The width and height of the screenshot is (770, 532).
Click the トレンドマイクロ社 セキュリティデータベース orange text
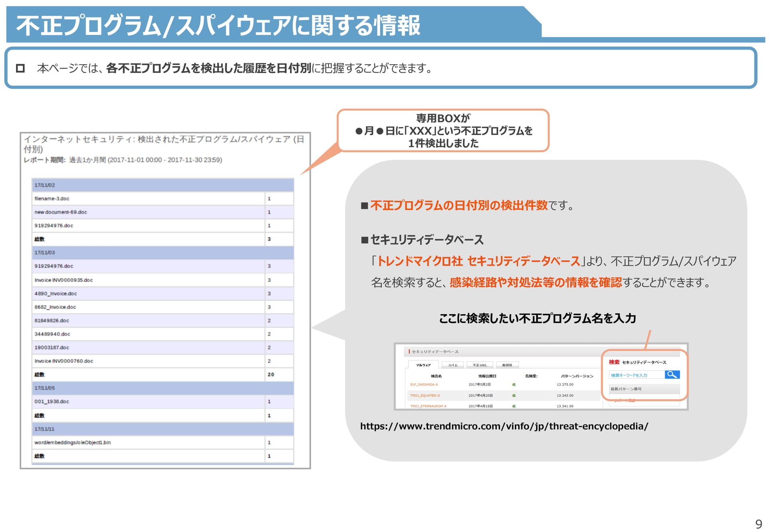click(x=478, y=261)
